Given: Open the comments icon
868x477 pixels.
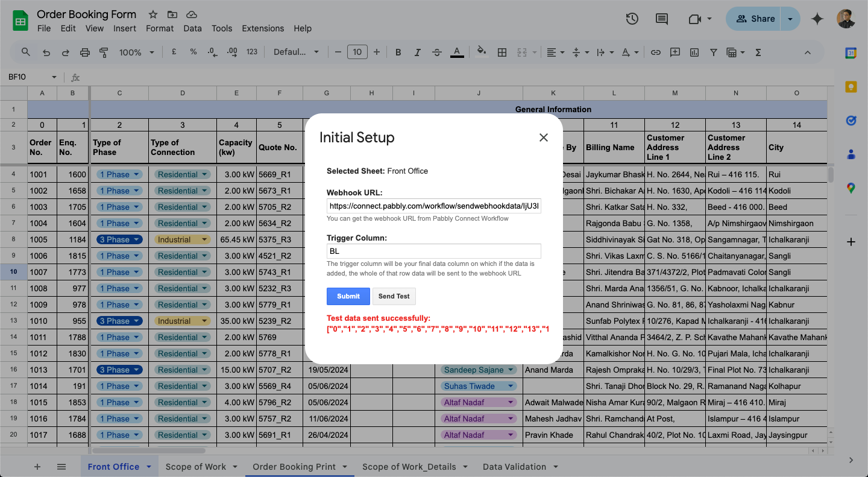Looking at the screenshot, I should 662,19.
